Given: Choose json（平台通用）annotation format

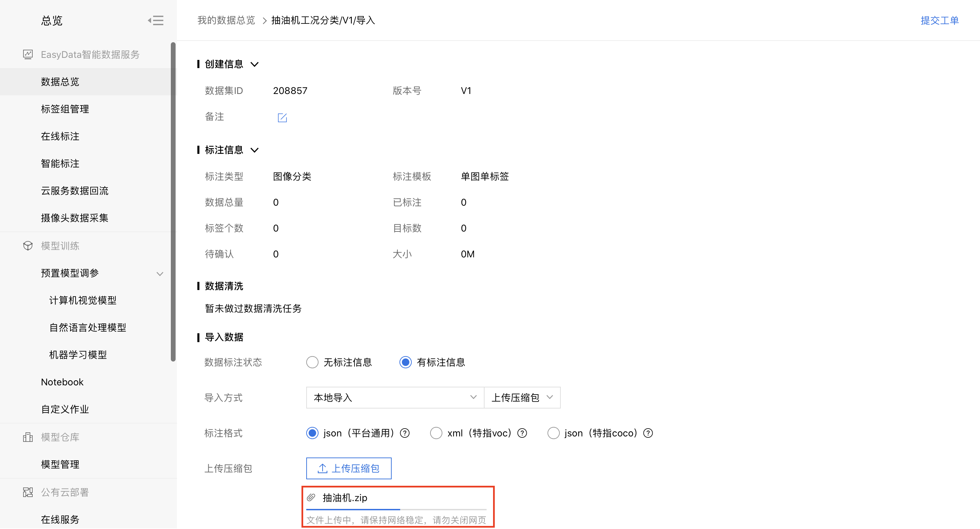Looking at the screenshot, I should coord(312,433).
